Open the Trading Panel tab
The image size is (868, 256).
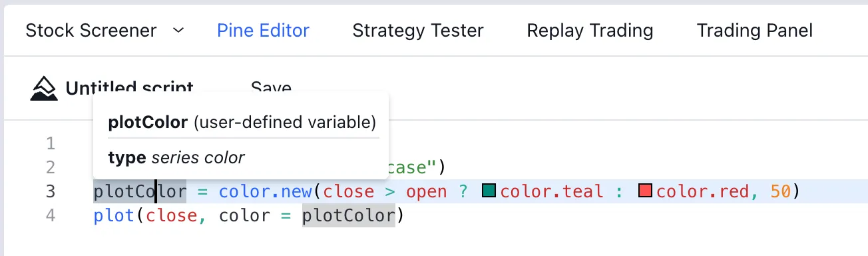(755, 31)
